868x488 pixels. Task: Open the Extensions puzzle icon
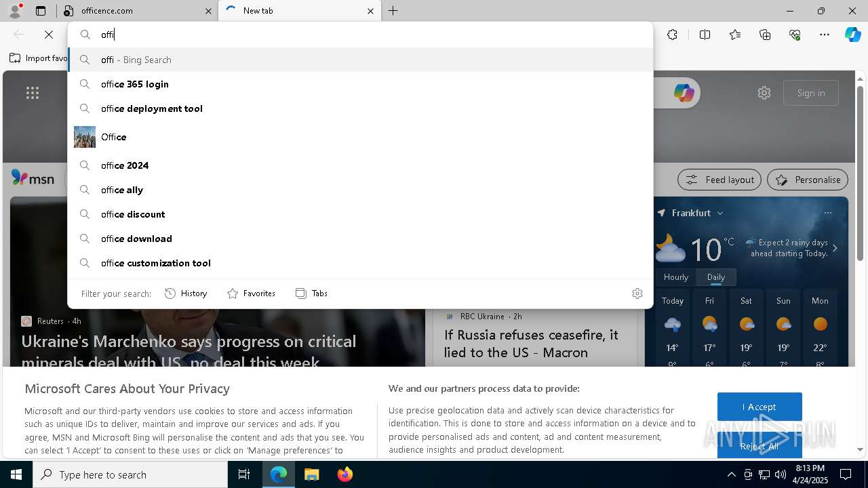(x=672, y=35)
